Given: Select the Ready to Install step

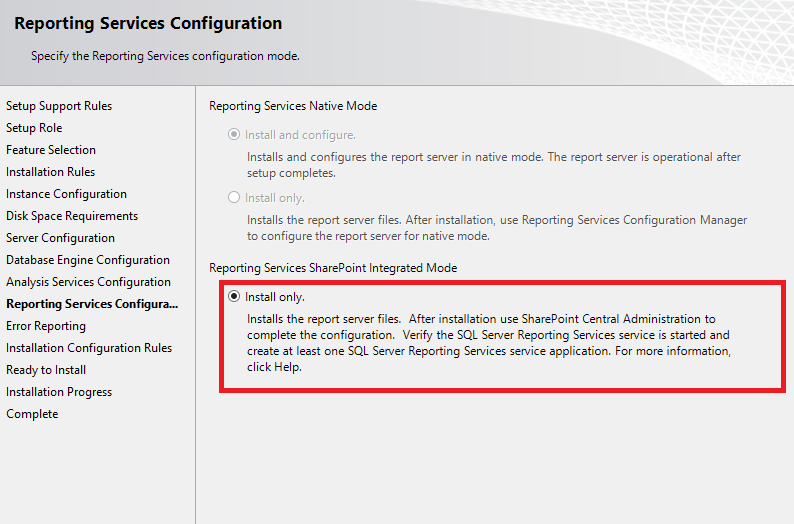Looking at the screenshot, I should (46, 370).
